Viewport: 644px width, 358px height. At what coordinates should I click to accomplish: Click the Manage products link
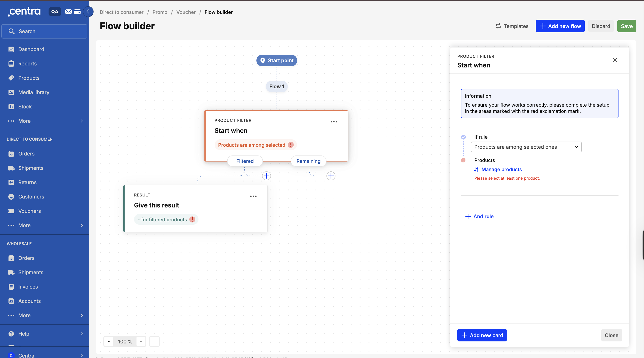click(x=501, y=170)
